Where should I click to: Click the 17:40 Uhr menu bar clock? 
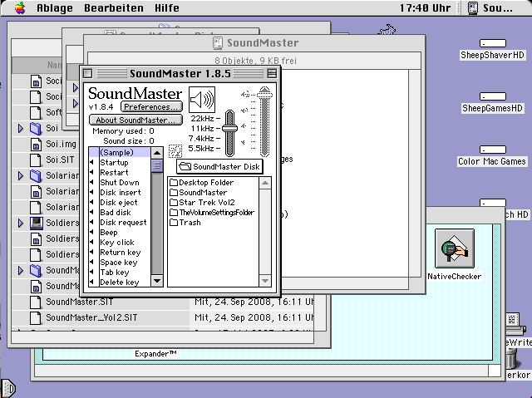425,7
